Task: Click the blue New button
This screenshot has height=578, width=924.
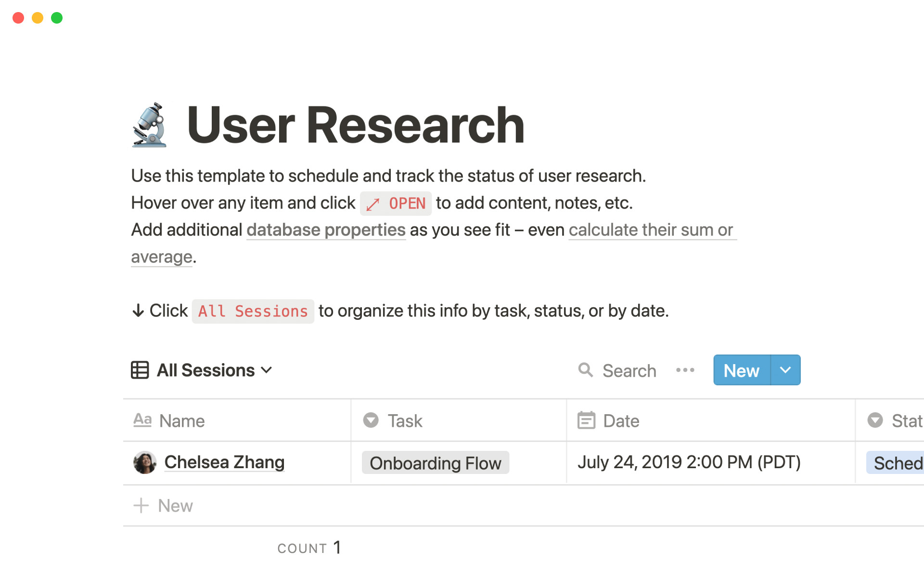Action: coord(742,370)
